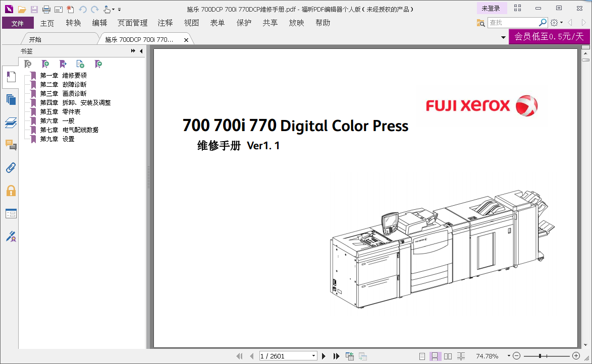The height and width of the screenshot is (364, 592).
Task: Click the expand current bookmark page icon
Action: click(80, 64)
